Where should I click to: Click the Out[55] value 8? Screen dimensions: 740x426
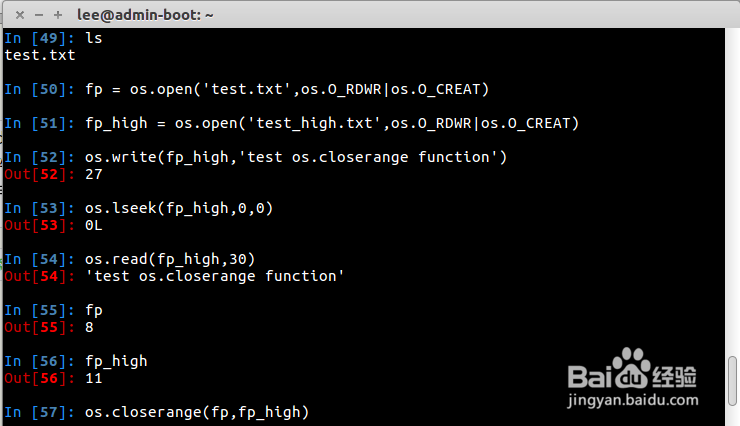(89, 326)
